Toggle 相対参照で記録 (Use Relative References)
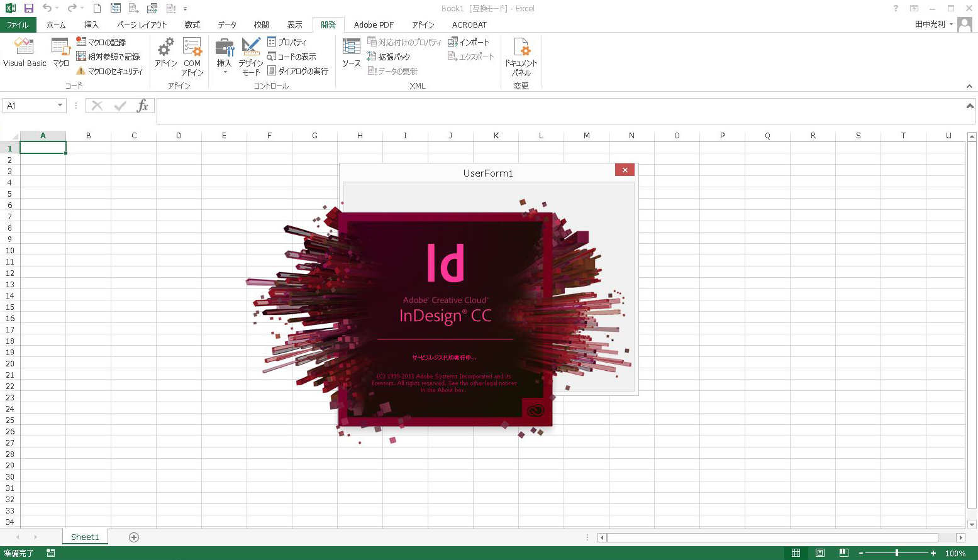 108,57
